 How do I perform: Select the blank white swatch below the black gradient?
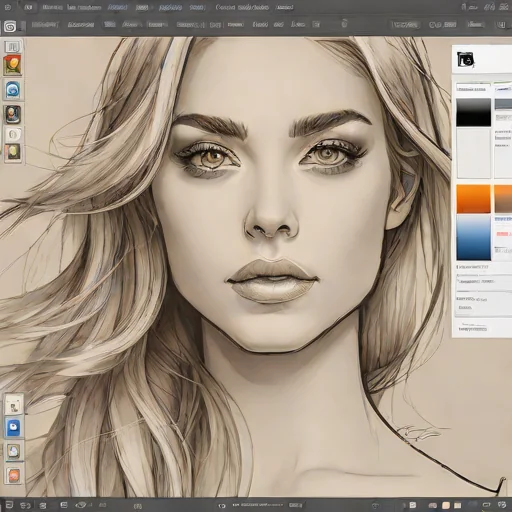473,154
